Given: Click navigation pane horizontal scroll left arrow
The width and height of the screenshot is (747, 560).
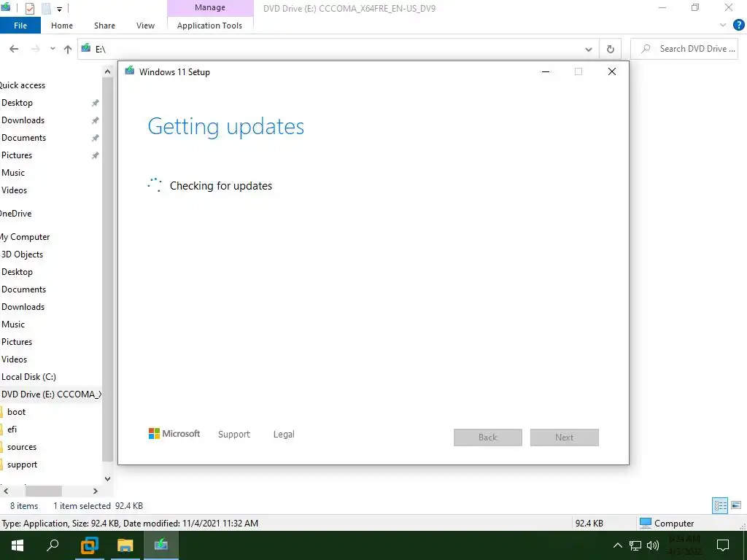Looking at the screenshot, I should coord(6,491).
